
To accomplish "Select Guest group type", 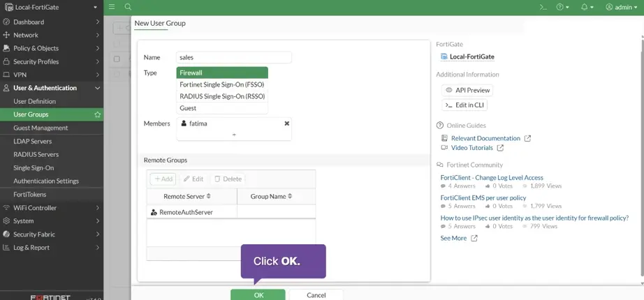I will click(222, 108).
